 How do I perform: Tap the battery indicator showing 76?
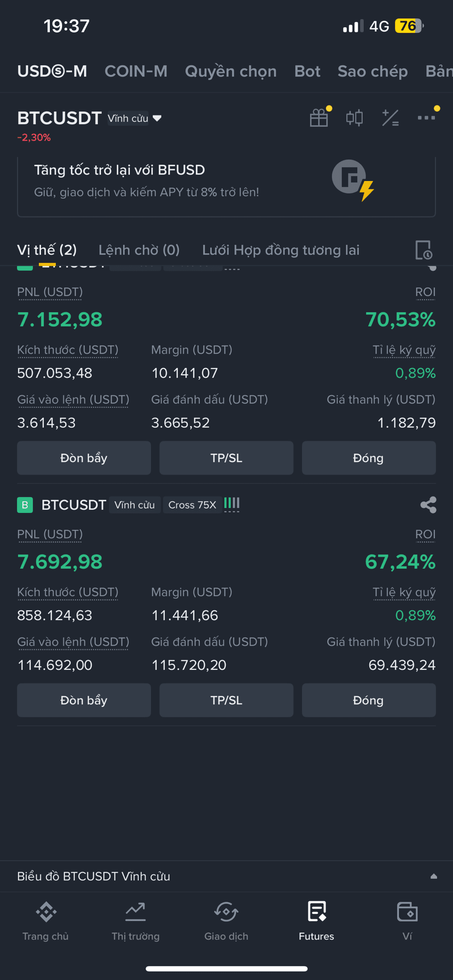click(x=410, y=26)
